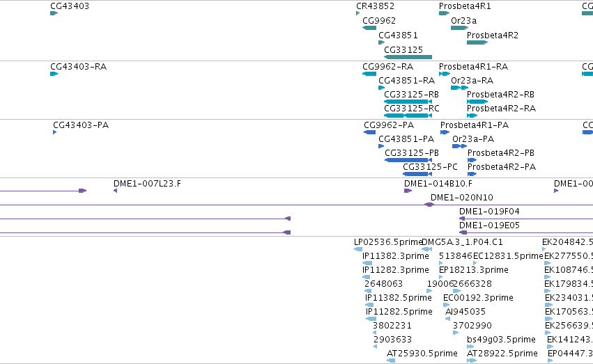The width and height of the screenshot is (593, 364).
Task: Select EST IP11382.5prime
Action: (398, 299)
